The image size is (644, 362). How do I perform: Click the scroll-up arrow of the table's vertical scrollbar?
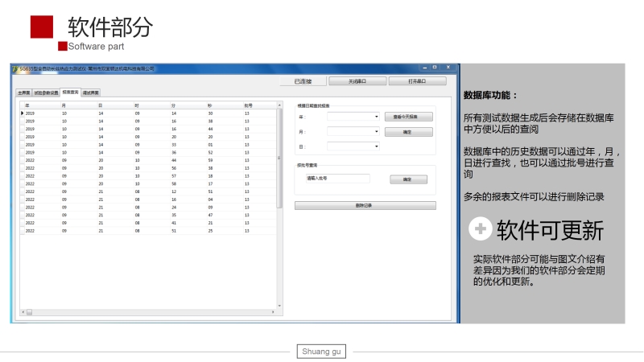pos(279,105)
